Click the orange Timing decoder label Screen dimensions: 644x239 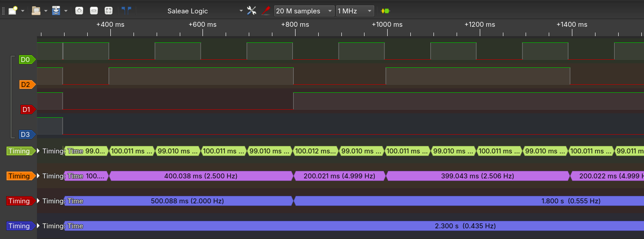(x=20, y=176)
